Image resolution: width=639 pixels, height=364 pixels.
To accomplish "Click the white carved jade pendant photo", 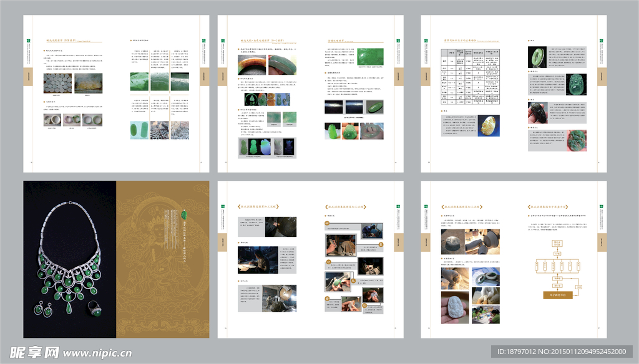I will coord(454,309).
